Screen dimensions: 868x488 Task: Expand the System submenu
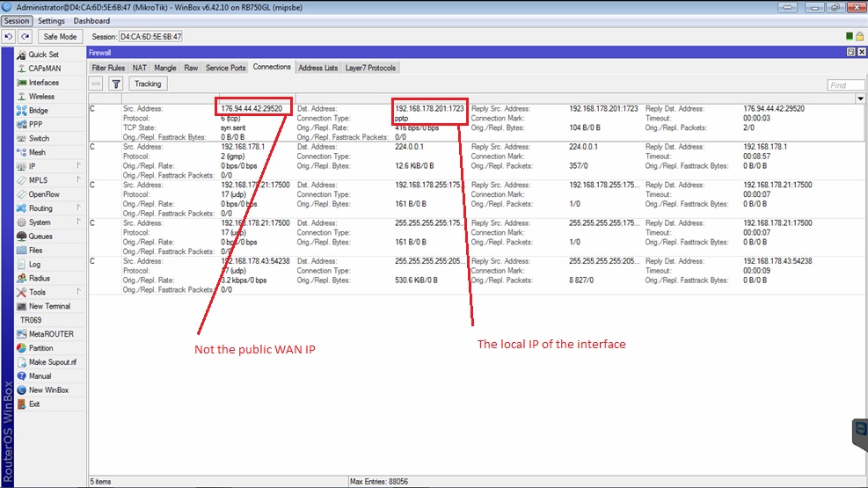pyautogui.click(x=78, y=222)
